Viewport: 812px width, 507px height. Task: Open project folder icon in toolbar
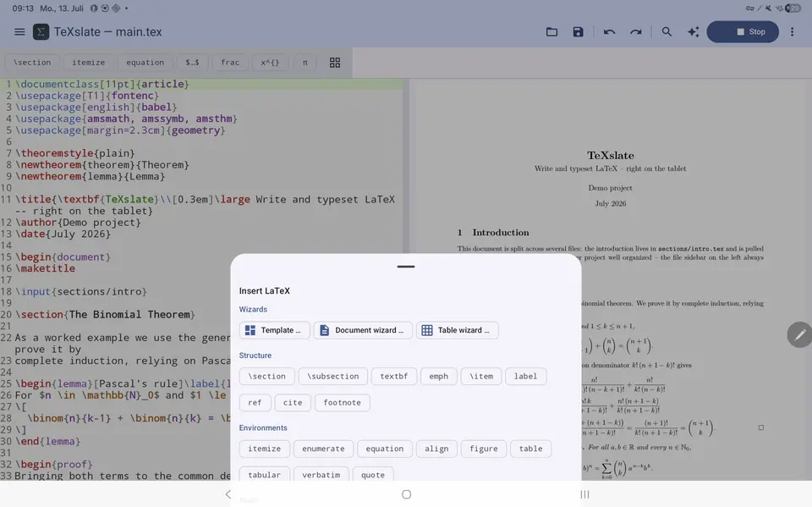point(552,31)
